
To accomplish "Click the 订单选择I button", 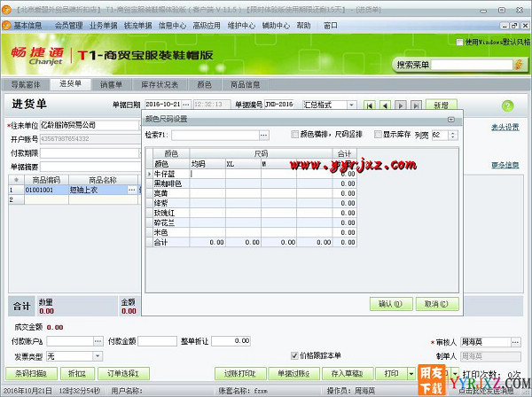I will pos(123,374).
